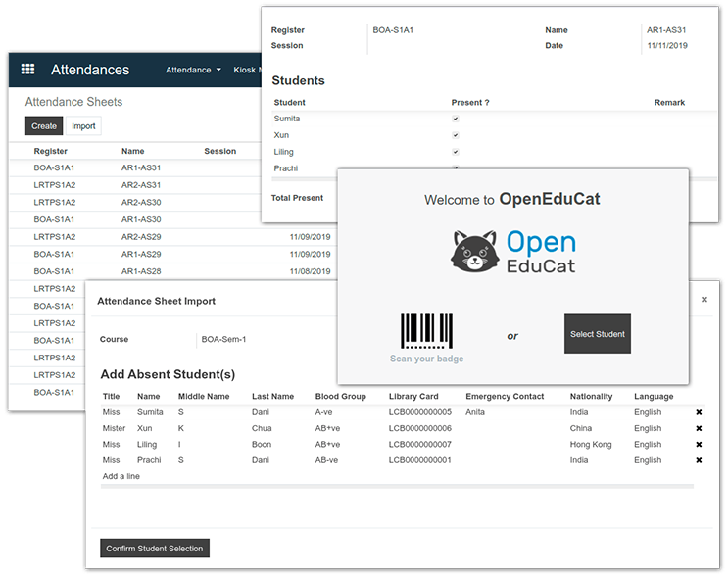Sort by Session column header

coord(220,151)
